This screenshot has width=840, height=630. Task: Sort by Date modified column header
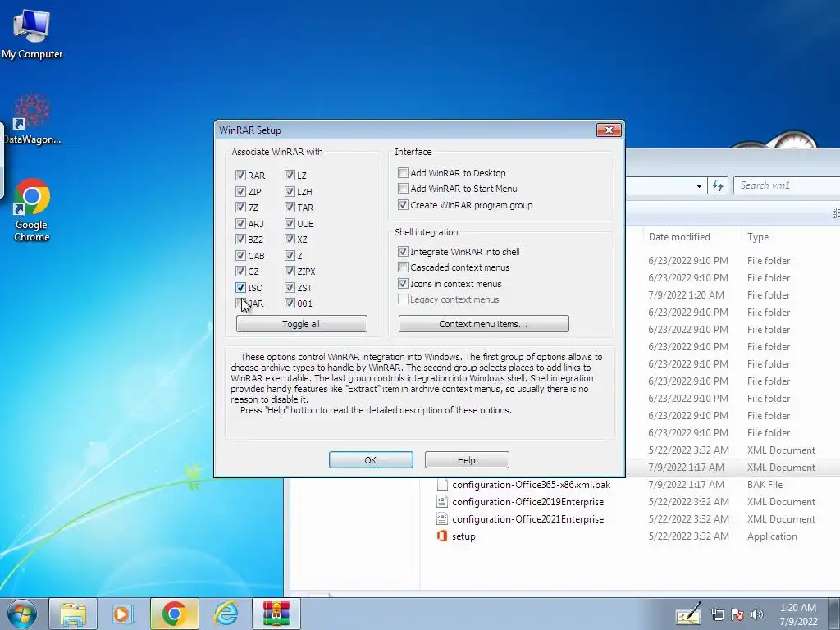click(679, 237)
